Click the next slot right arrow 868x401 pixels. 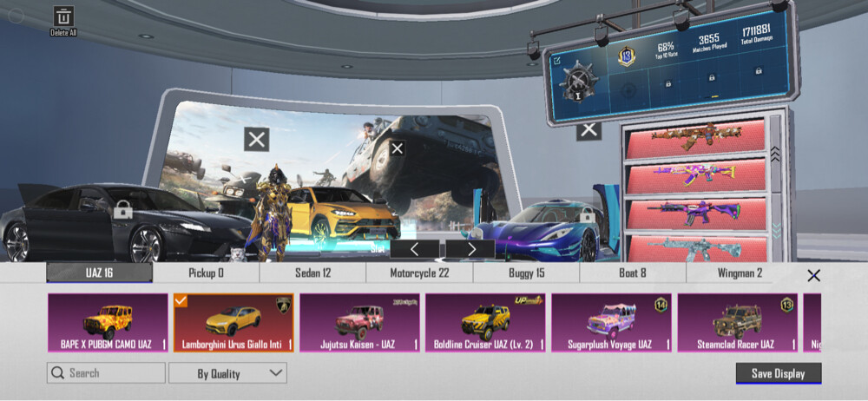click(x=470, y=249)
